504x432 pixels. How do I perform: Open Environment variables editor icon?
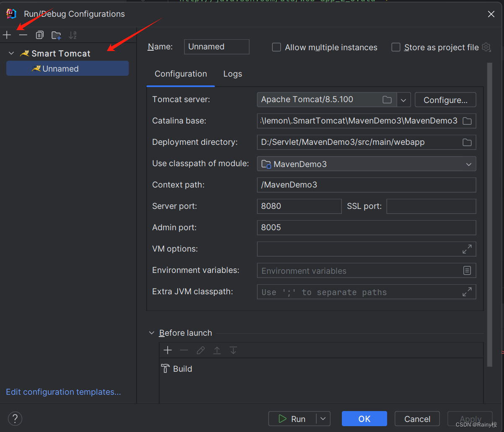click(x=467, y=270)
